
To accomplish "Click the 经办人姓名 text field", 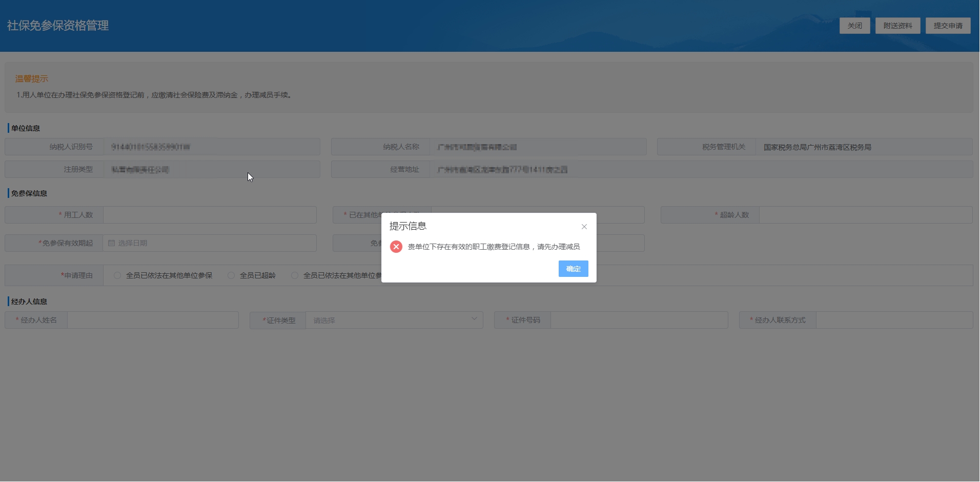I will coord(153,320).
